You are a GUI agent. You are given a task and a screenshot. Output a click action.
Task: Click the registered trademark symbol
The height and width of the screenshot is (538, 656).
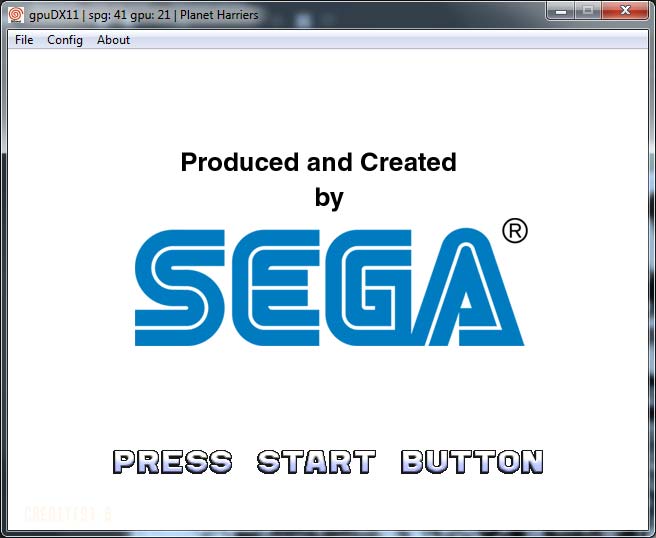point(514,231)
